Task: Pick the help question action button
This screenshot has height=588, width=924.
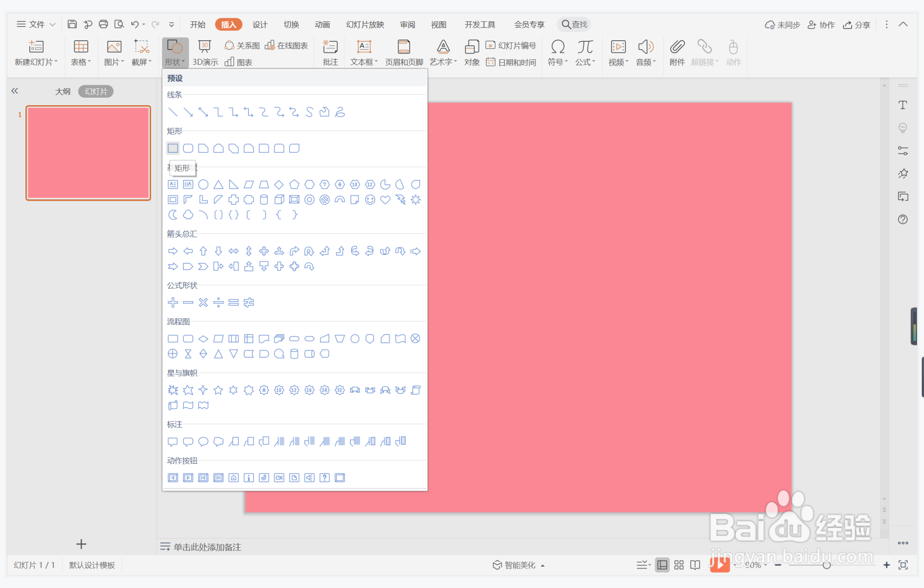Action: (325, 478)
